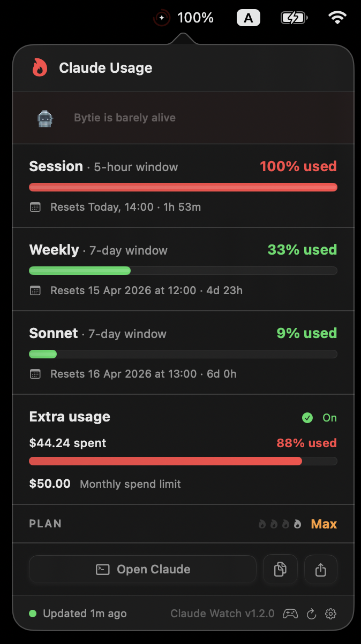Screen dimensions: 361x644
Task: Click the Session usage progress bar
Action: (183, 187)
